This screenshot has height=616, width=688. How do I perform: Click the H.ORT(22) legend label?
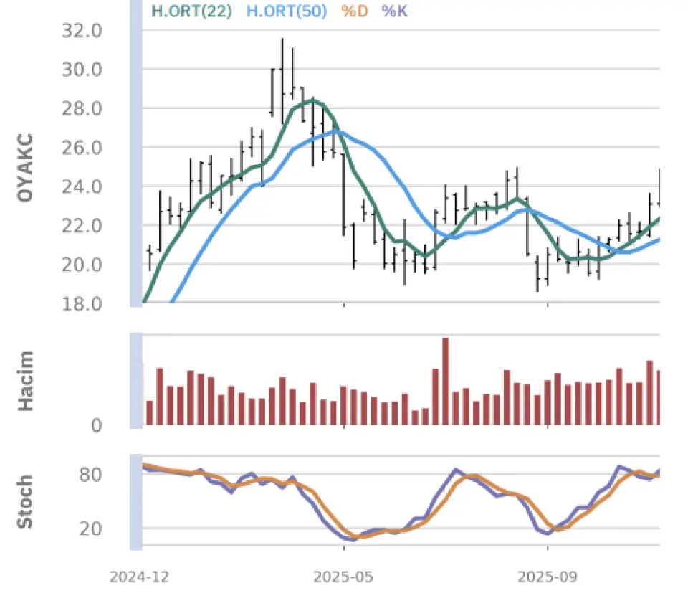(x=191, y=11)
